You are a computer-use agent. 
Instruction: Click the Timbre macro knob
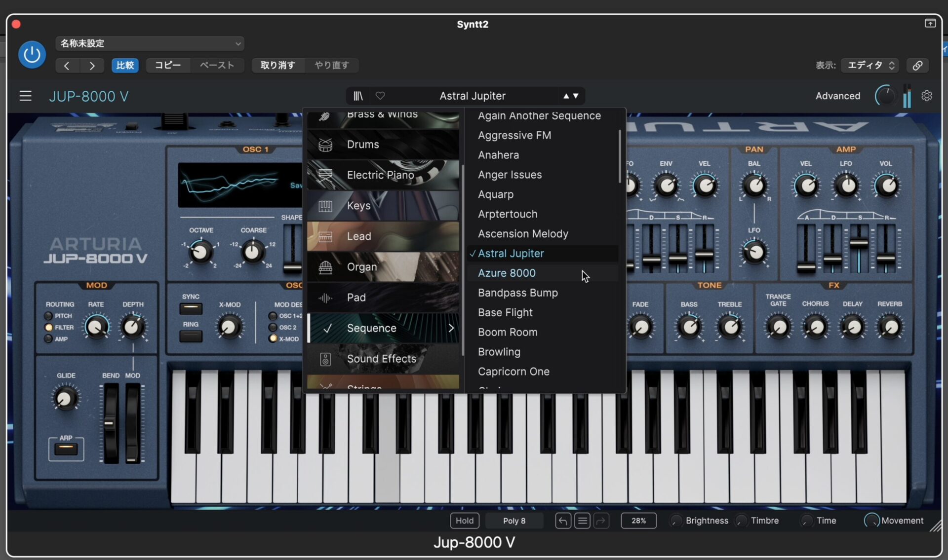tap(742, 521)
